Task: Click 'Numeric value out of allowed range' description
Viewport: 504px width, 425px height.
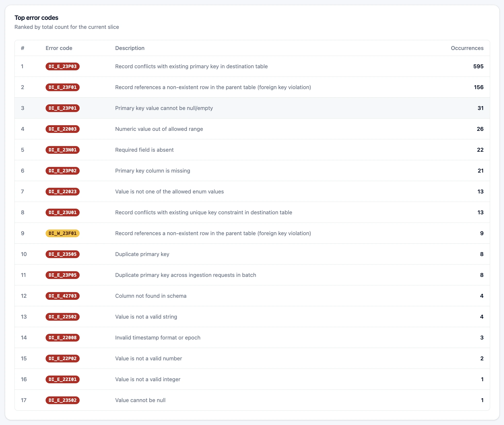Action: click(159, 129)
